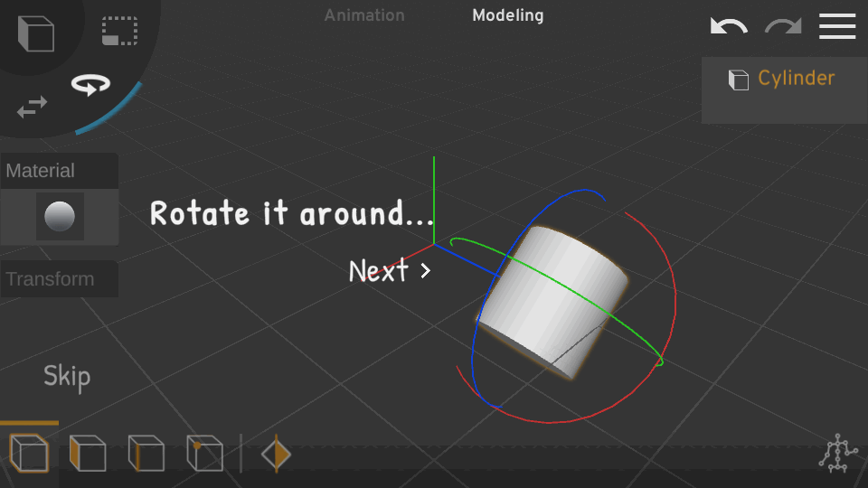
Task: Enable edge selection mode
Action: pyautogui.click(x=146, y=454)
